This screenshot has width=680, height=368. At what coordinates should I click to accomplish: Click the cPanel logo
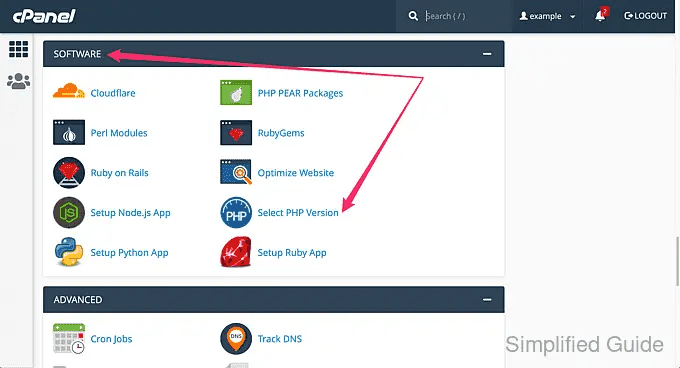coord(44,16)
